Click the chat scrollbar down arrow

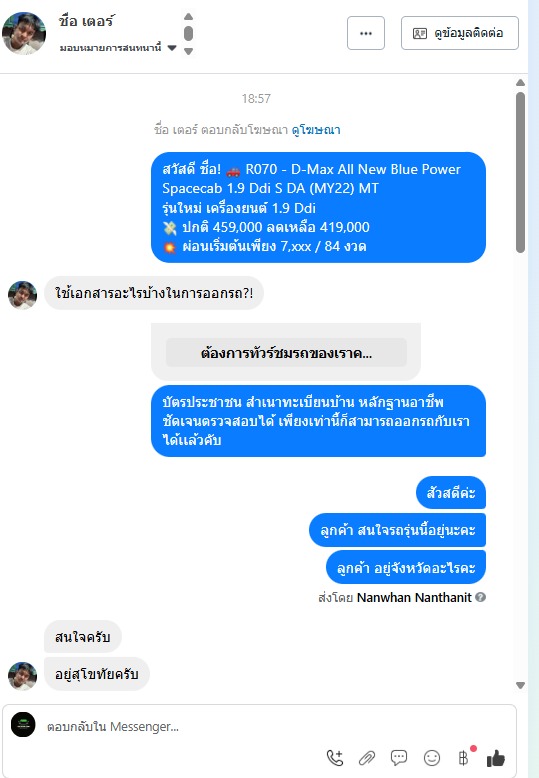[520, 685]
